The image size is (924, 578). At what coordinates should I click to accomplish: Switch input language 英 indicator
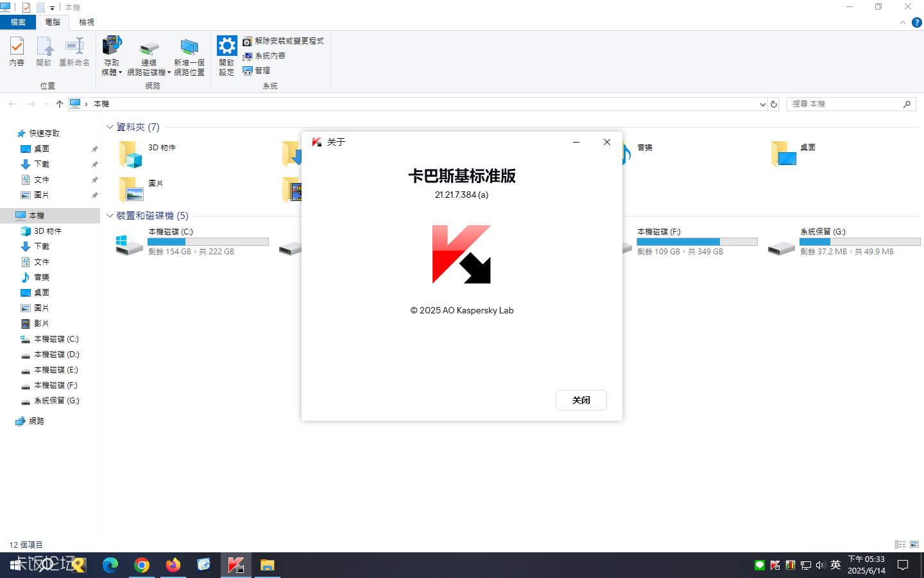coord(835,565)
